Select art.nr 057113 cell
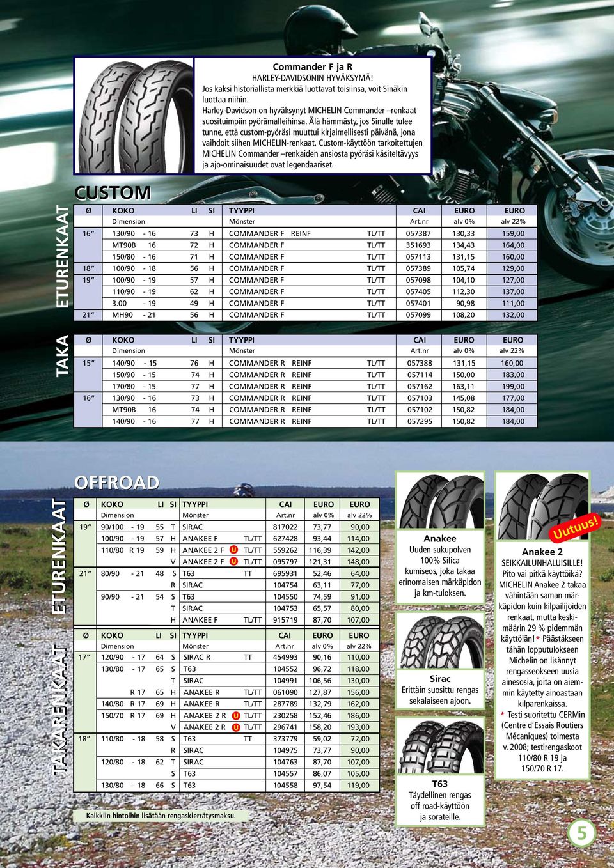 pyautogui.click(x=418, y=257)
